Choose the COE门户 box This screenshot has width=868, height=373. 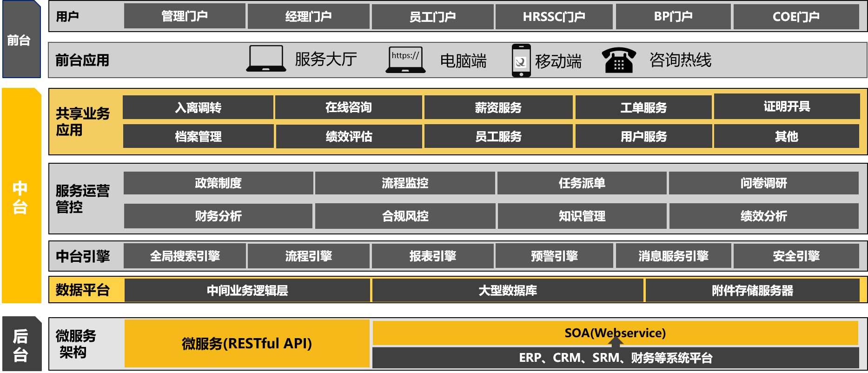(x=796, y=17)
